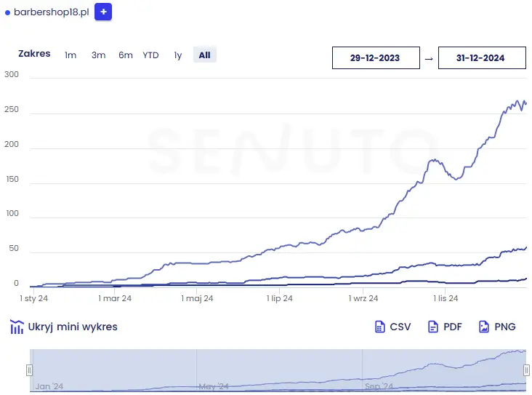This screenshot has height=395, width=532.
Task: Select the All range tab
Action: [x=205, y=55]
